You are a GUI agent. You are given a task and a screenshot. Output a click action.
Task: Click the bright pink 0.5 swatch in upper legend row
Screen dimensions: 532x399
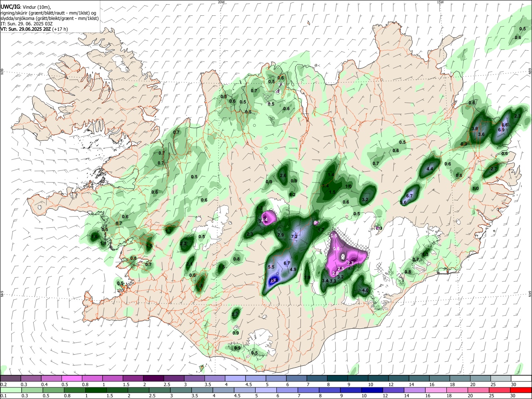click(x=72, y=378)
